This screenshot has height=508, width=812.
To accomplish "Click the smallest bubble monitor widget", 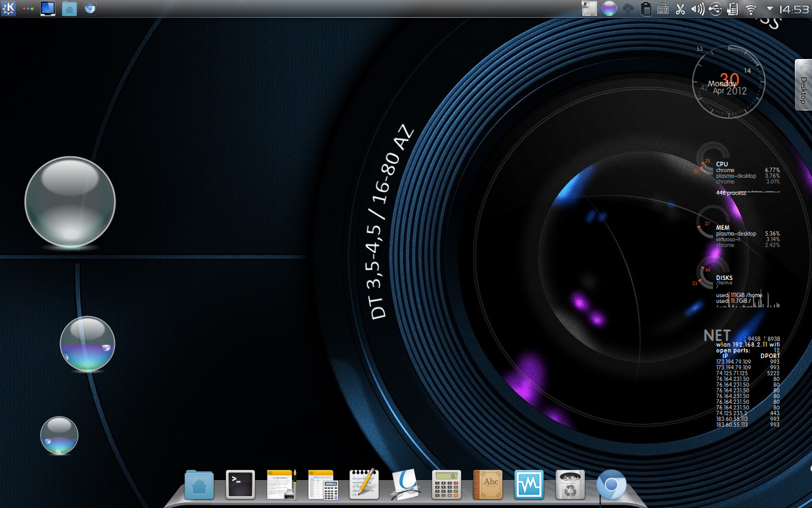I will (x=59, y=435).
